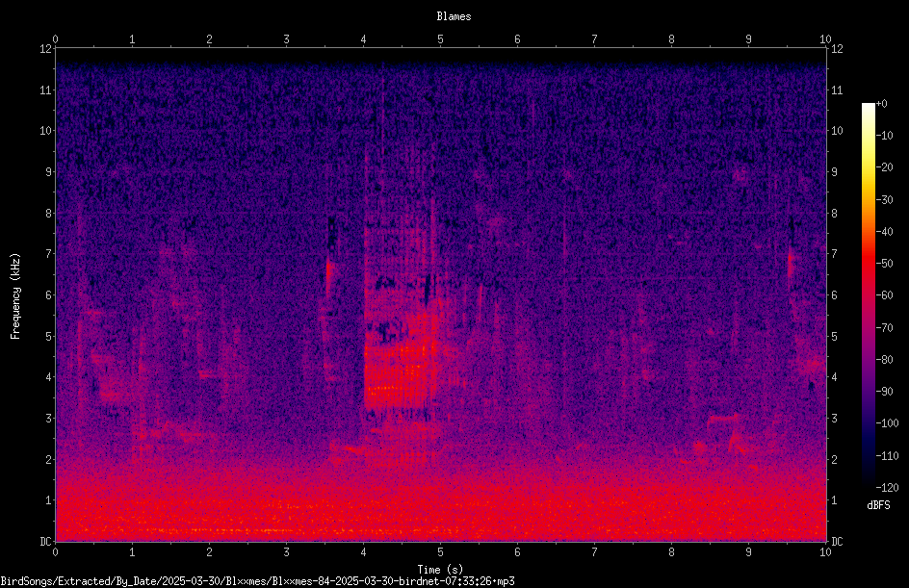Click the "-90" color scale label
The image size is (909, 588).
885,392
